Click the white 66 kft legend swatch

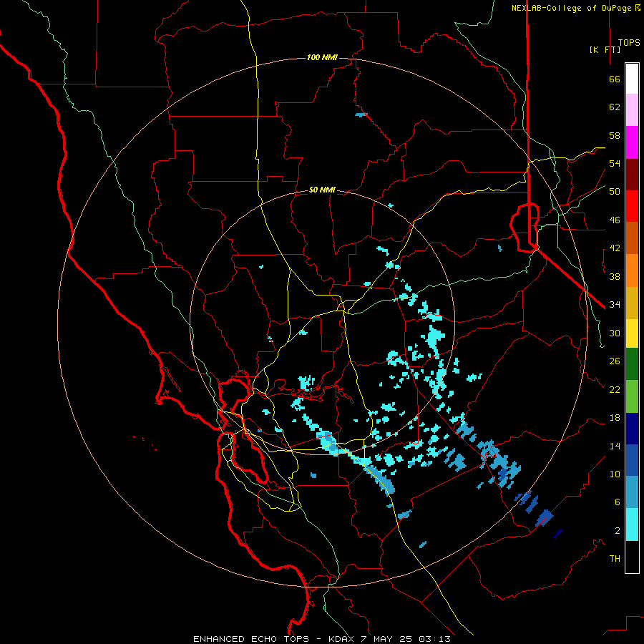point(632,79)
